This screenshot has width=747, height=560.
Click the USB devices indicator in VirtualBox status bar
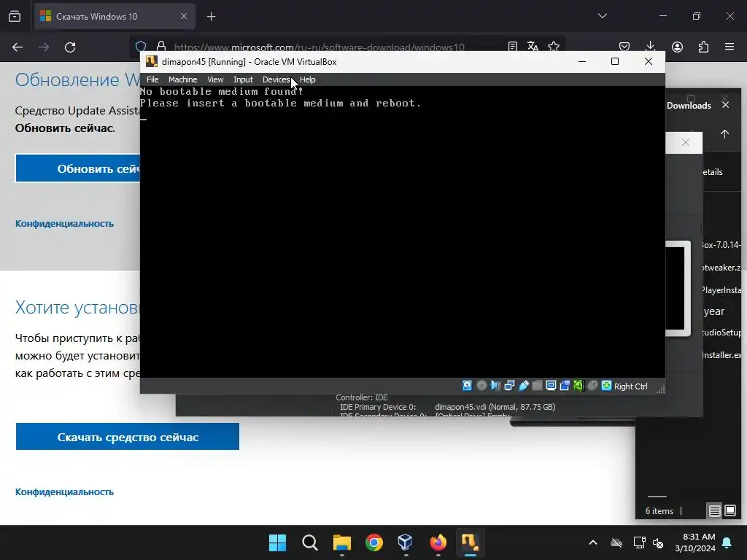(524, 386)
